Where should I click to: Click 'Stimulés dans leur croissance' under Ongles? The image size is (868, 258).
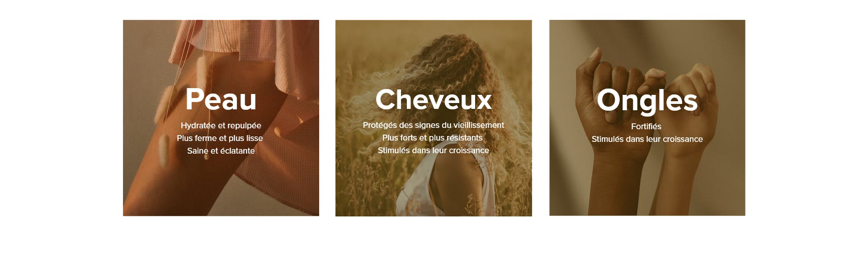pos(647,139)
